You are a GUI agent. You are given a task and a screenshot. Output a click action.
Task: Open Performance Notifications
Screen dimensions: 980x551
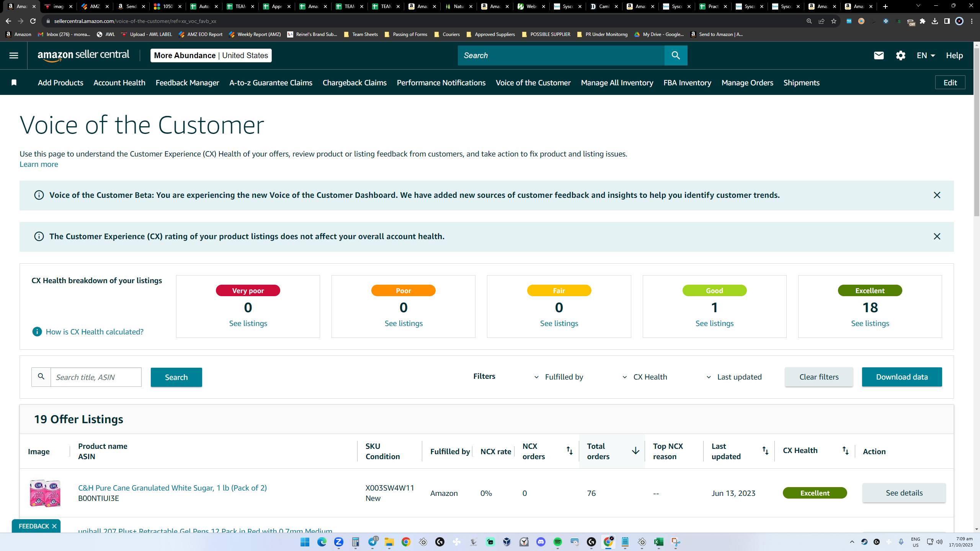(441, 83)
